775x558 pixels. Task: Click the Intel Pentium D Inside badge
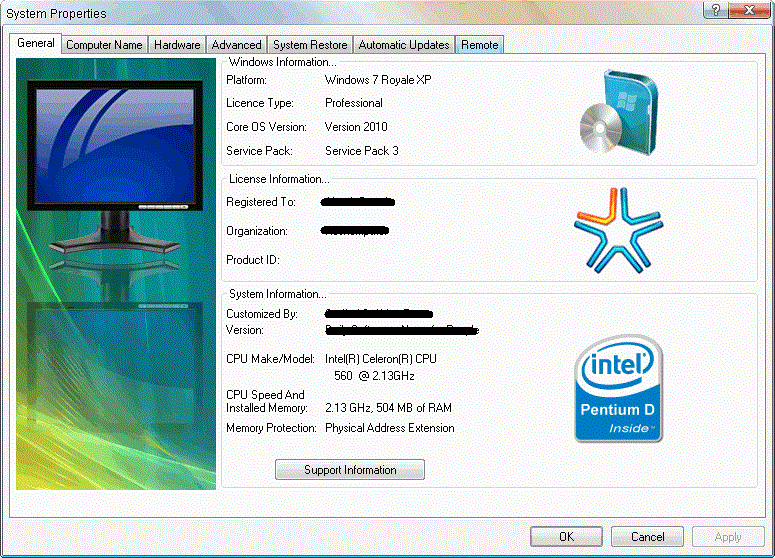click(x=618, y=388)
